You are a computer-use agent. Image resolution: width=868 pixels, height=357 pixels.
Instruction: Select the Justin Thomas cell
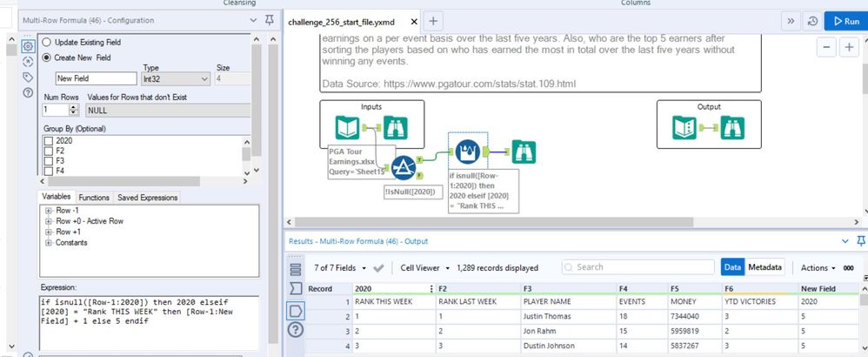tap(568, 317)
